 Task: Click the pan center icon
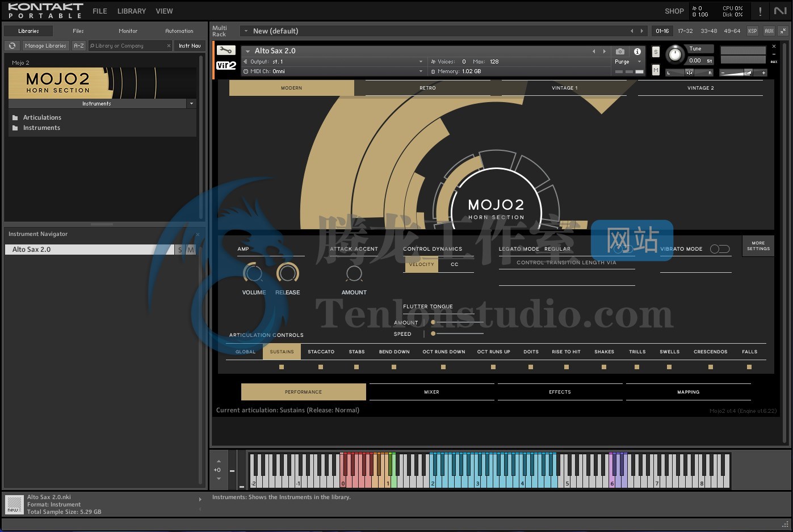(x=689, y=73)
